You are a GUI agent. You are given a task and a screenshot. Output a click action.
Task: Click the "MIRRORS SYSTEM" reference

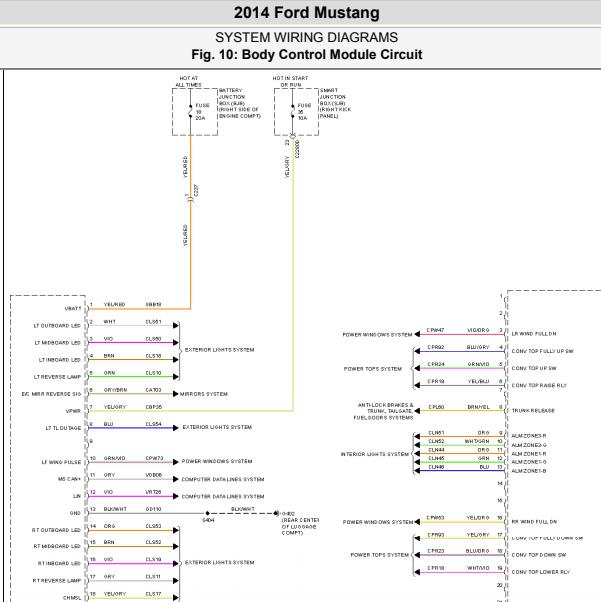[204, 394]
